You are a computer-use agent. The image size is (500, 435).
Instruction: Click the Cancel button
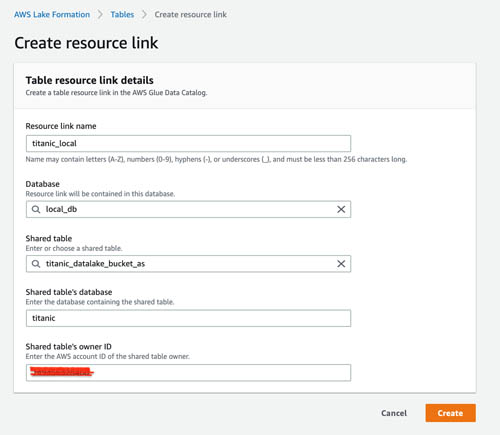point(394,413)
